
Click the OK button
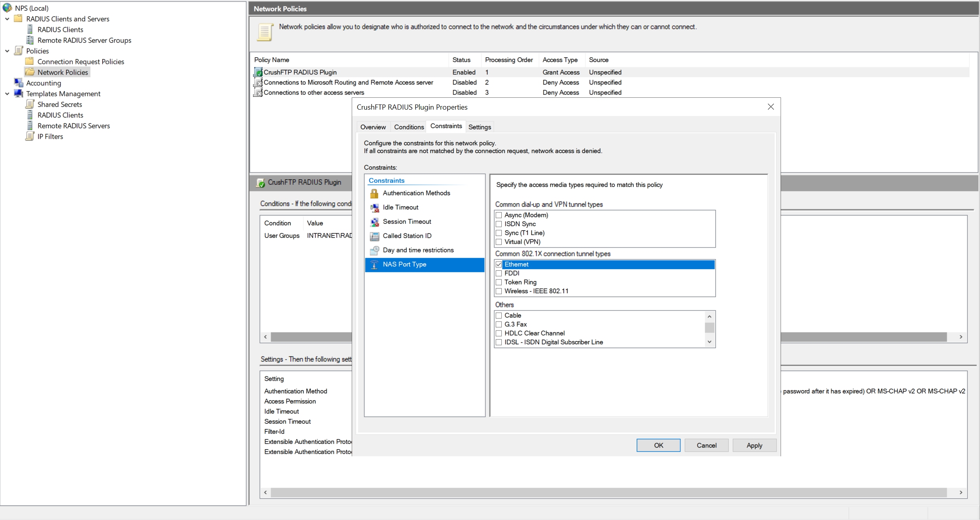658,445
